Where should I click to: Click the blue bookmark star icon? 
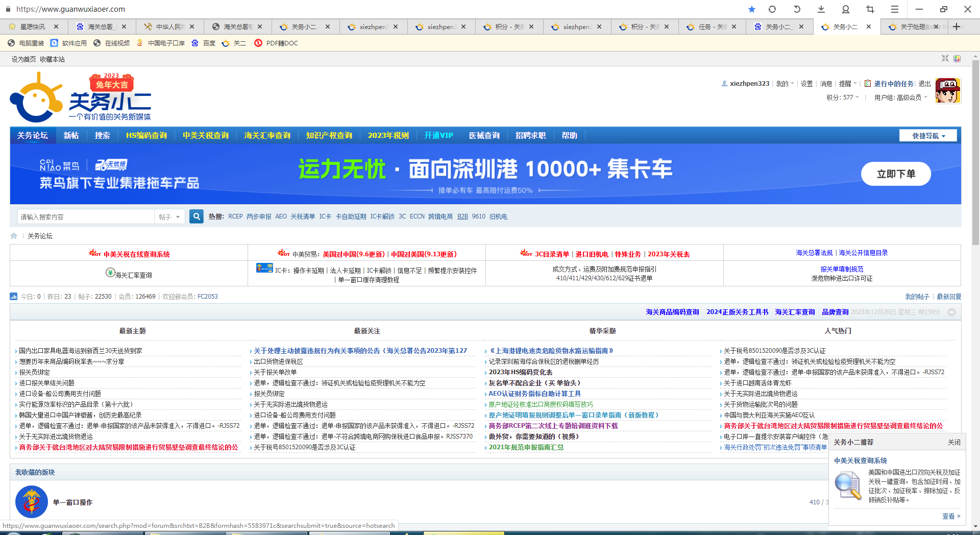click(x=751, y=9)
